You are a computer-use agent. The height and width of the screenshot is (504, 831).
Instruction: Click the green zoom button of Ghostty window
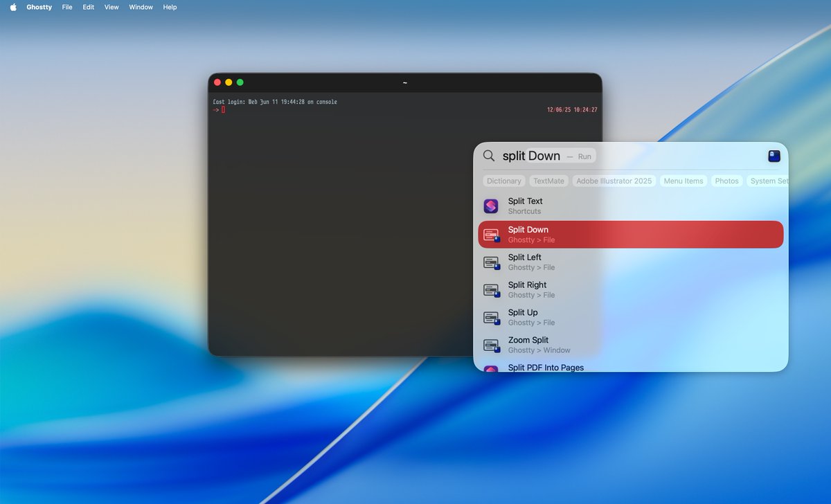tap(240, 82)
